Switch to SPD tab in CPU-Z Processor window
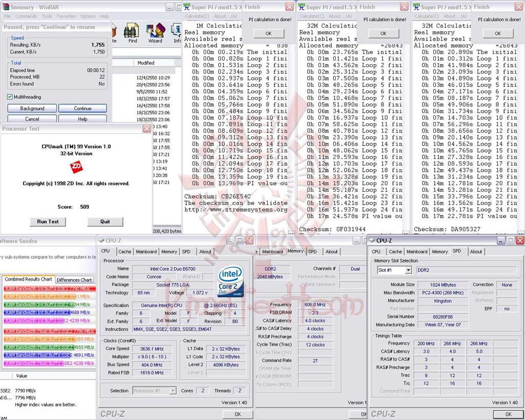The image size is (525, 420). click(x=186, y=251)
